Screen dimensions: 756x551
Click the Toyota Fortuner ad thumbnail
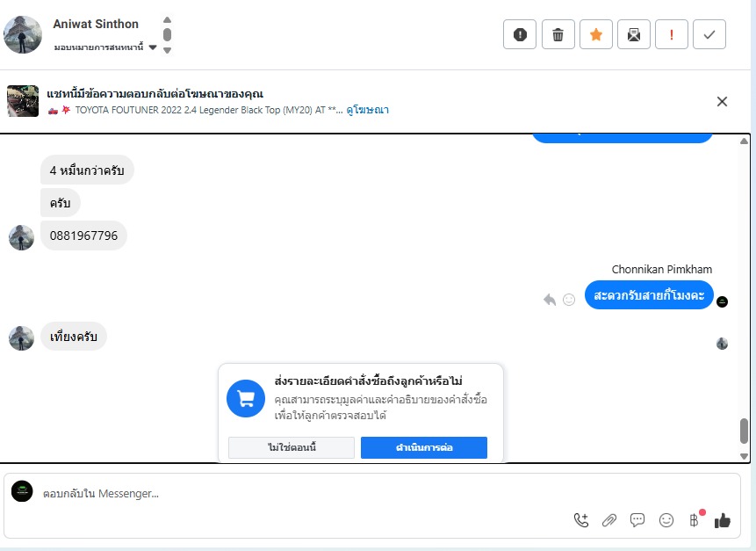click(x=23, y=101)
